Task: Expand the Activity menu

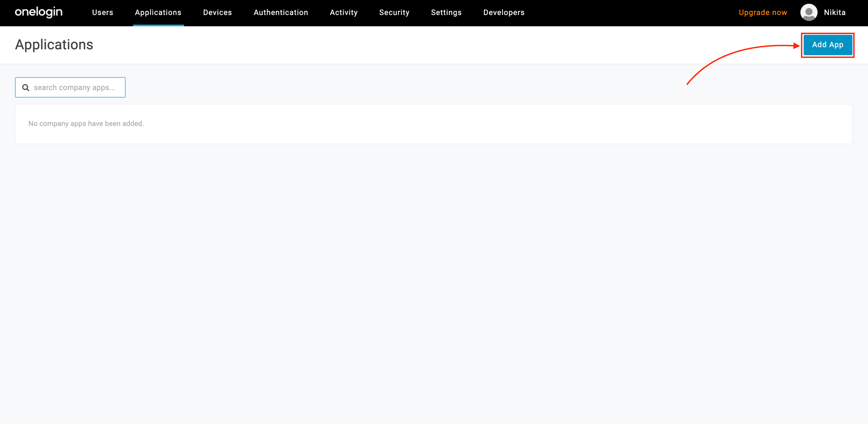Action: point(344,12)
